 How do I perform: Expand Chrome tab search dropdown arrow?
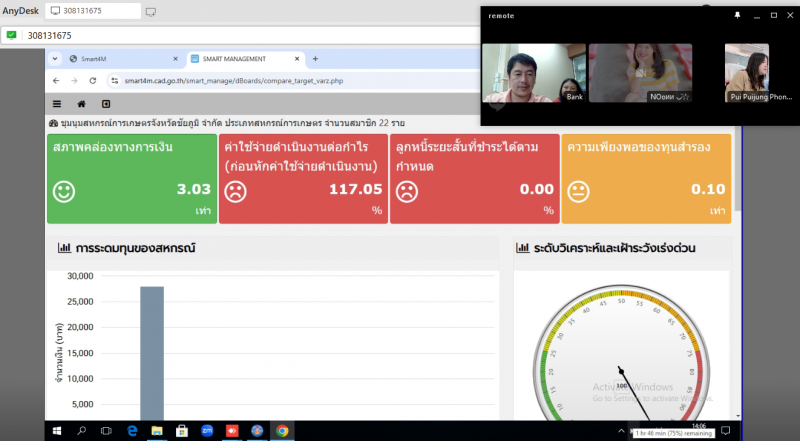tap(55, 59)
